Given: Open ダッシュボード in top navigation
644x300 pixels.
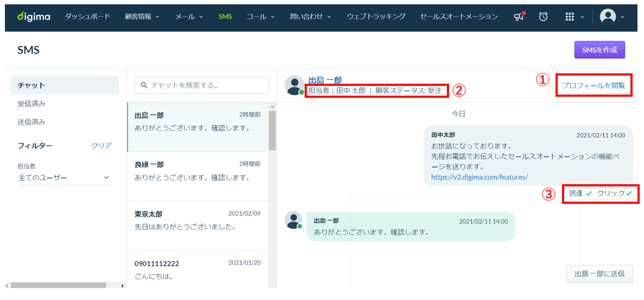Looking at the screenshot, I should (87, 17).
